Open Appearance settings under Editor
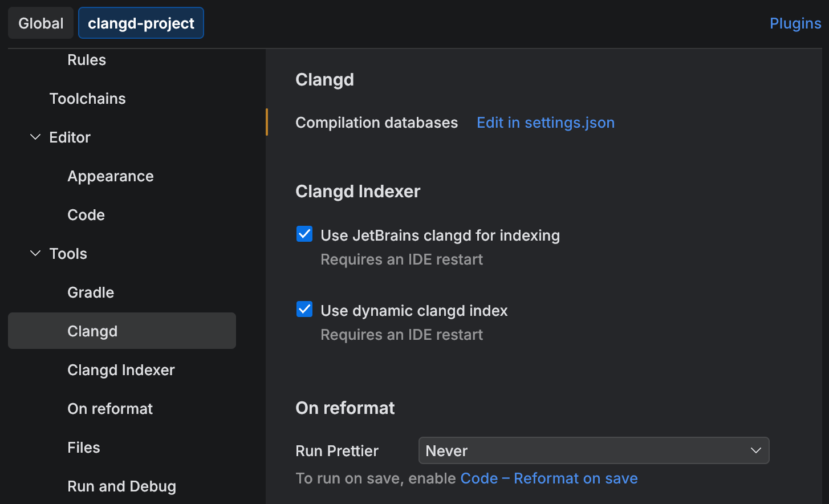The width and height of the screenshot is (829, 504). 111,176
